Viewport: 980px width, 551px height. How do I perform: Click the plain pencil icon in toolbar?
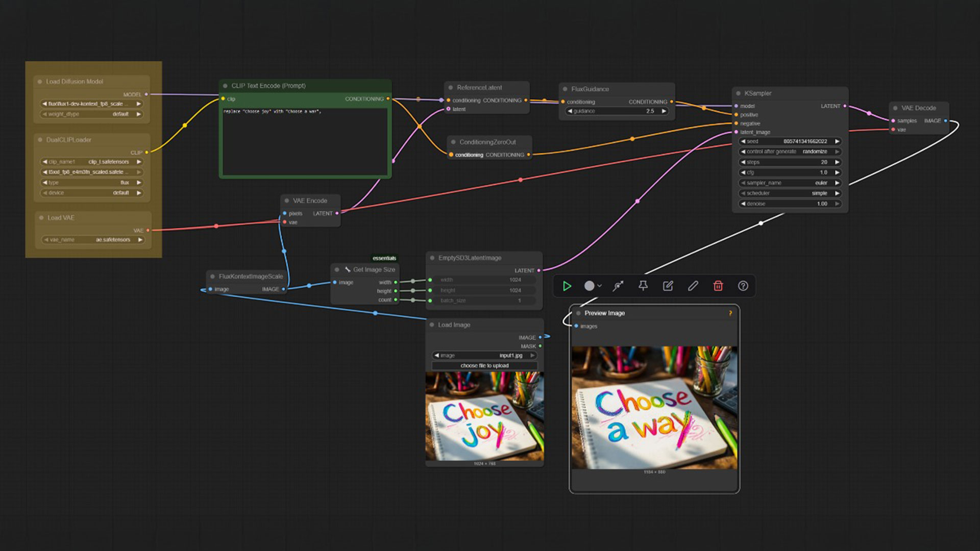tap(693, 286)
